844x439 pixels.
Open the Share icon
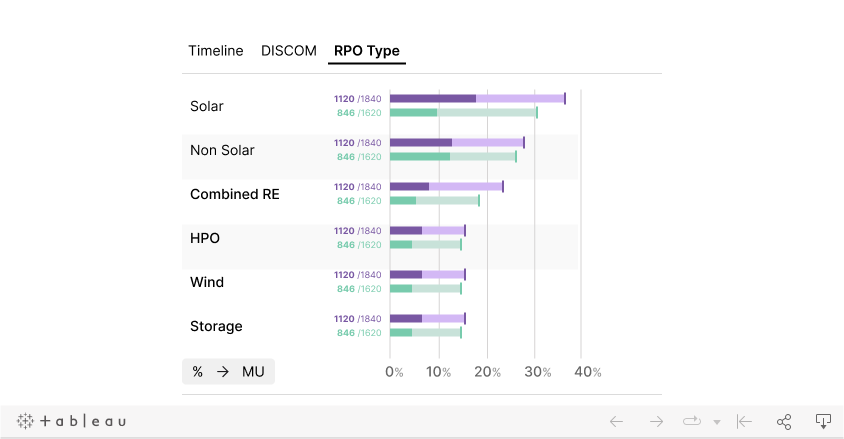click(x=784, y=421)
